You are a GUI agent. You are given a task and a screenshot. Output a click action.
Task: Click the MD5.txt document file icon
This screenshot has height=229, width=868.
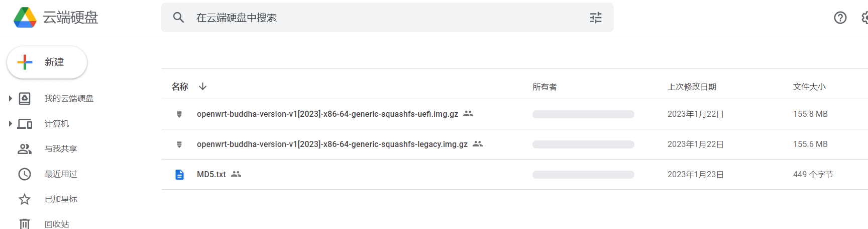tap(179, 175)
